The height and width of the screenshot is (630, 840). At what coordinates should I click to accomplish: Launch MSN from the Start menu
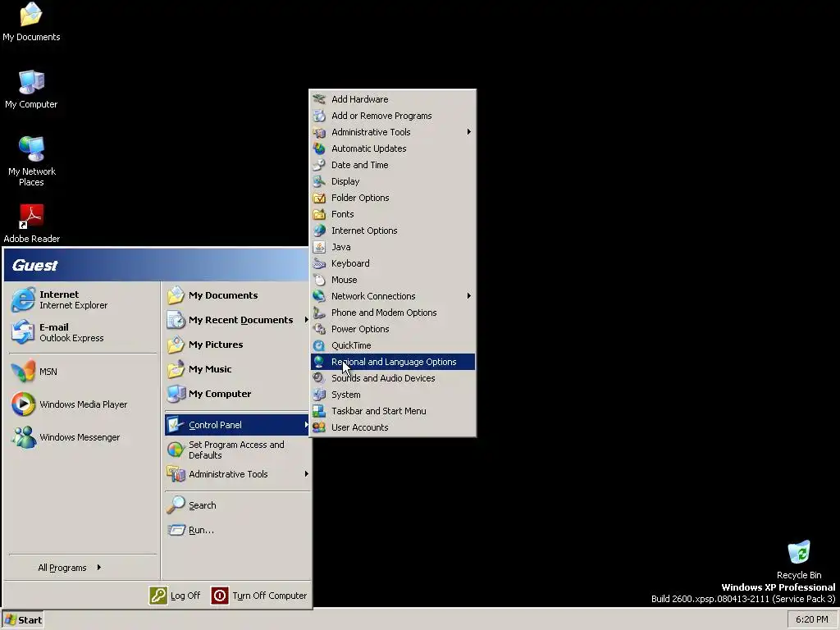pos(83,372)
